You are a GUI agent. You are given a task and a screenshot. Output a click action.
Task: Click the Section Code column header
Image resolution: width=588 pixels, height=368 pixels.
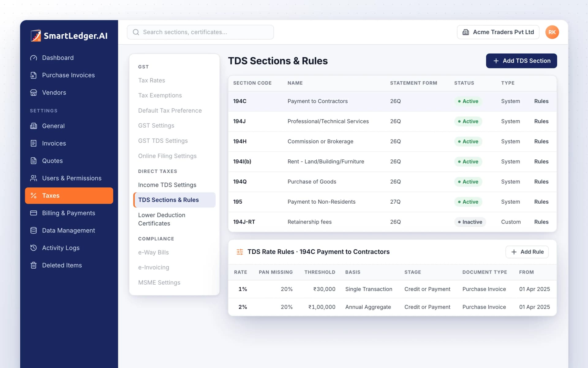[252, 83]
